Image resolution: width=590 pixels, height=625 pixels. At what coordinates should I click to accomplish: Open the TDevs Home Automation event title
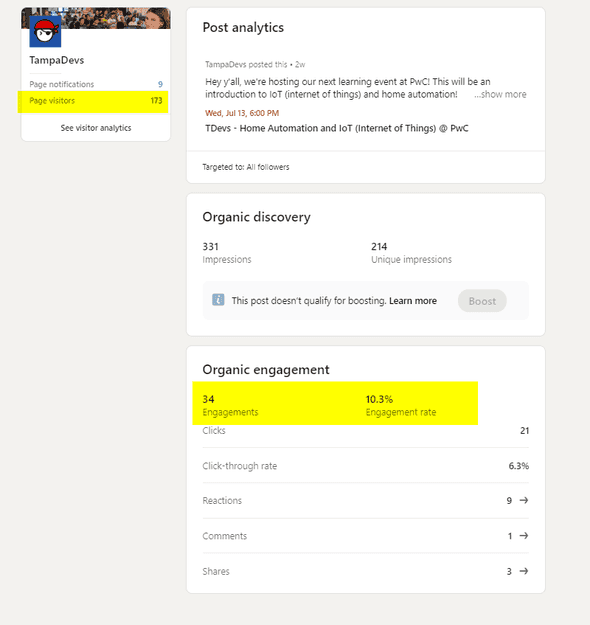pyautogui.click(x=337, y=128)
